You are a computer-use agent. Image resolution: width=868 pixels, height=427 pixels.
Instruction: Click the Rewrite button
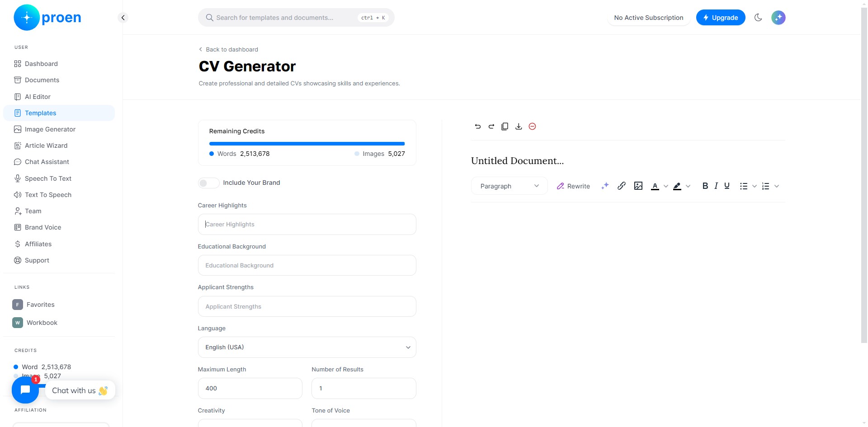[573, 186]
